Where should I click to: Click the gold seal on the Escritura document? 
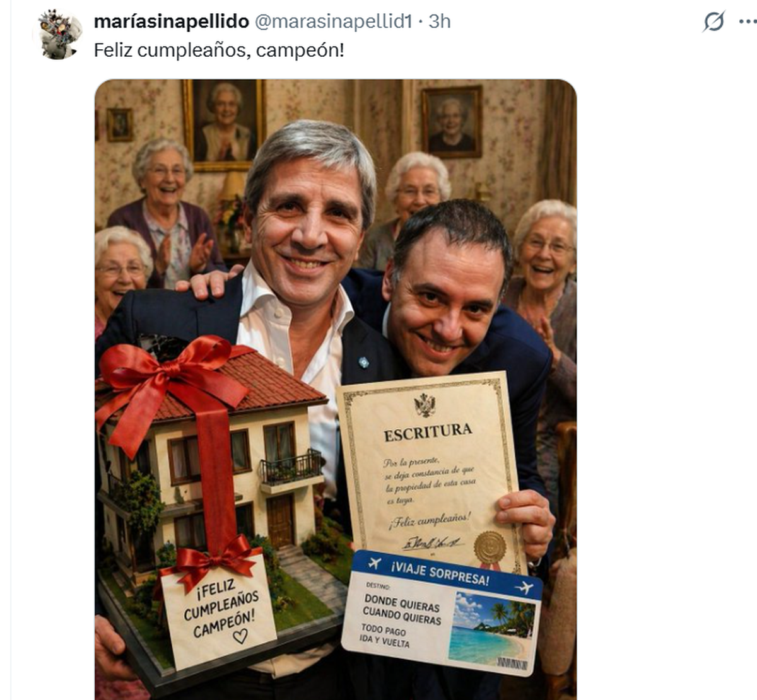click(490, 547)
